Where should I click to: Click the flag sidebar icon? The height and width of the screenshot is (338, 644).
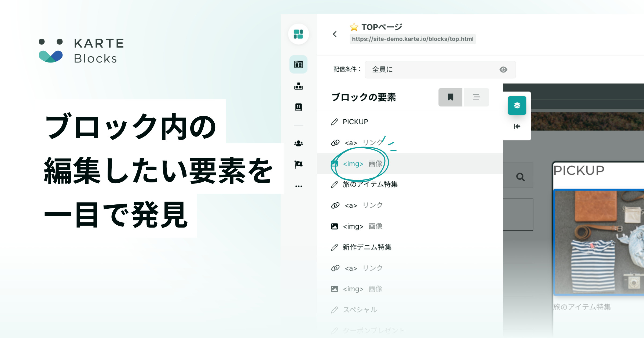click(x=298, y=164)
